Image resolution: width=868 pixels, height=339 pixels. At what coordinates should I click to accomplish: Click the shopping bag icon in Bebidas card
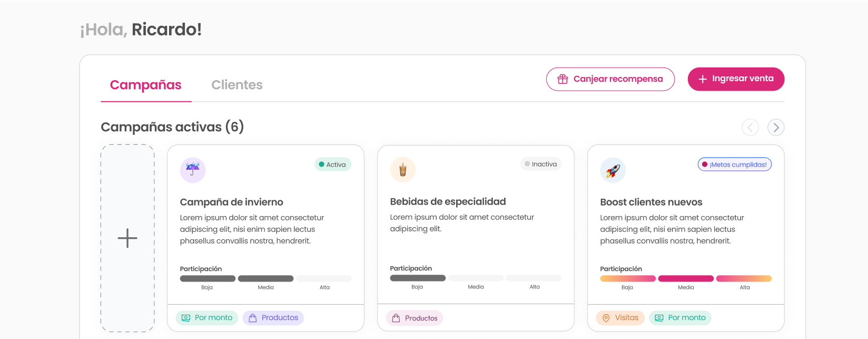pyautogui.click(x=396, y=318)
